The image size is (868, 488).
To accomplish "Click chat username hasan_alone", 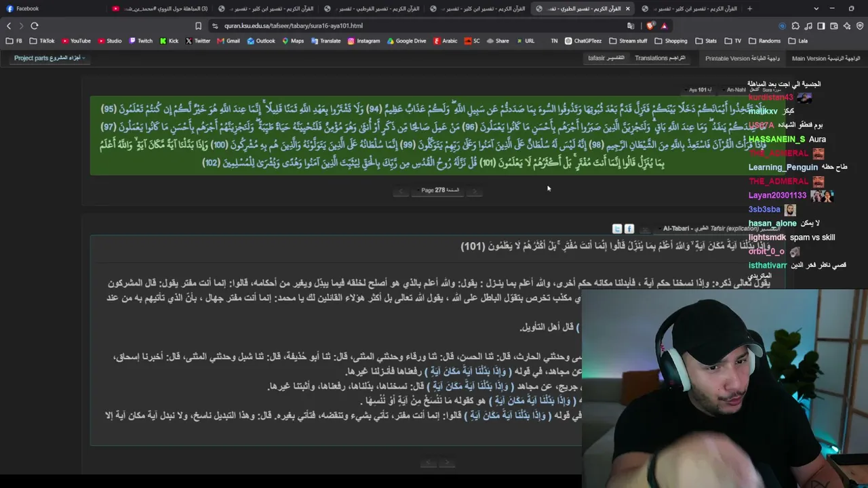I will tap(772, 223).
